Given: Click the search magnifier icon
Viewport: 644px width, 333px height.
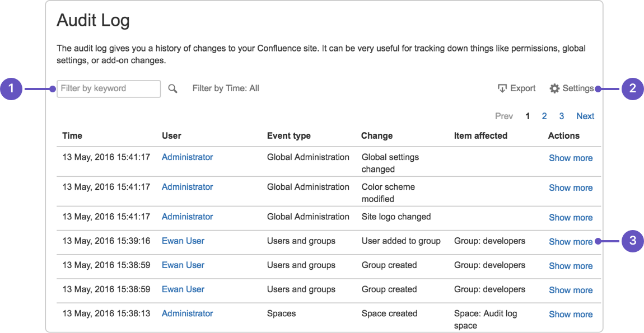Looking at the screenshot, I should tap(172, 88).
